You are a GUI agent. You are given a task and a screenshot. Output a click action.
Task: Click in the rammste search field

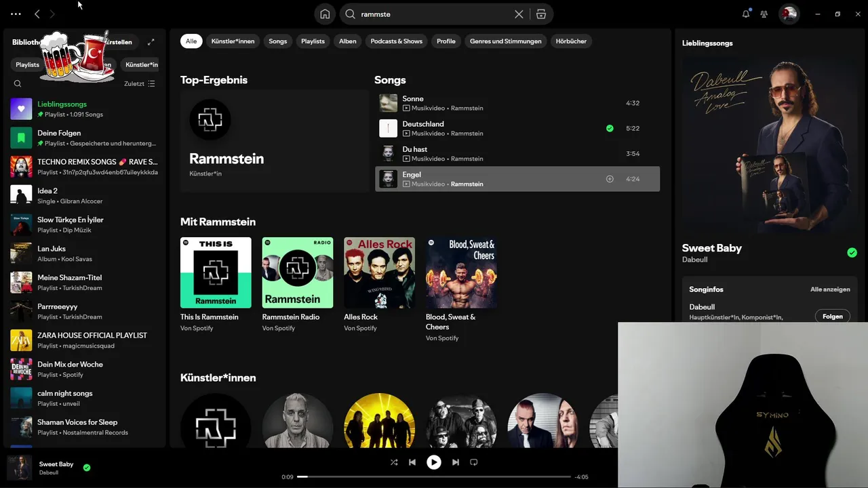click(x=434, y=14)
